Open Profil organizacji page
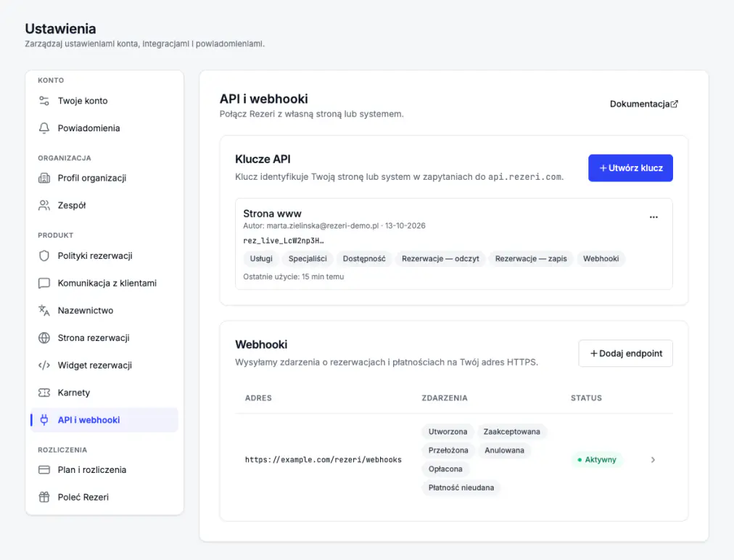This screenshot has height=560, width=734. coord(104,178)
